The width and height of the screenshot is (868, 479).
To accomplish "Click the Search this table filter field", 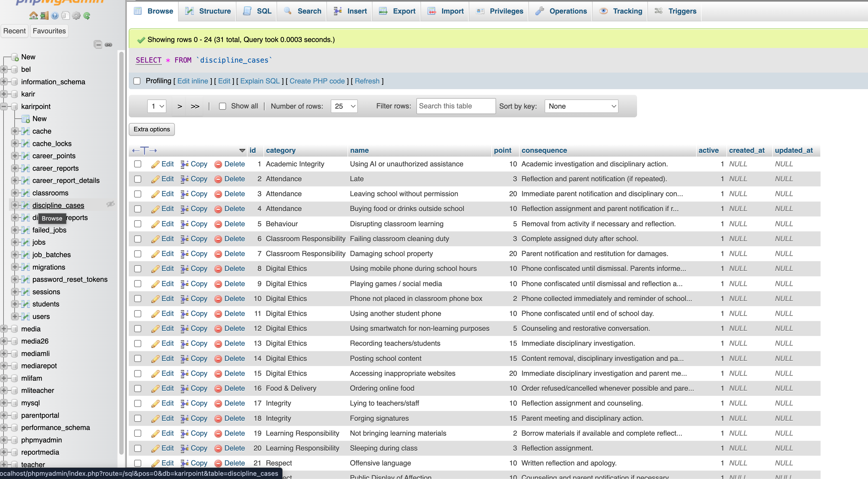I will (x=456, y=106).
